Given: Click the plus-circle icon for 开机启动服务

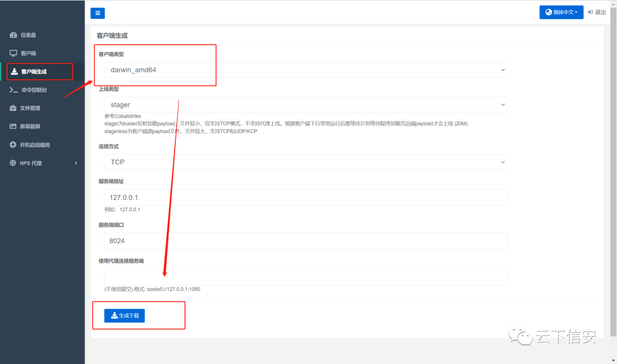Looking at the screenshot, I should click(x=13, y=145).
